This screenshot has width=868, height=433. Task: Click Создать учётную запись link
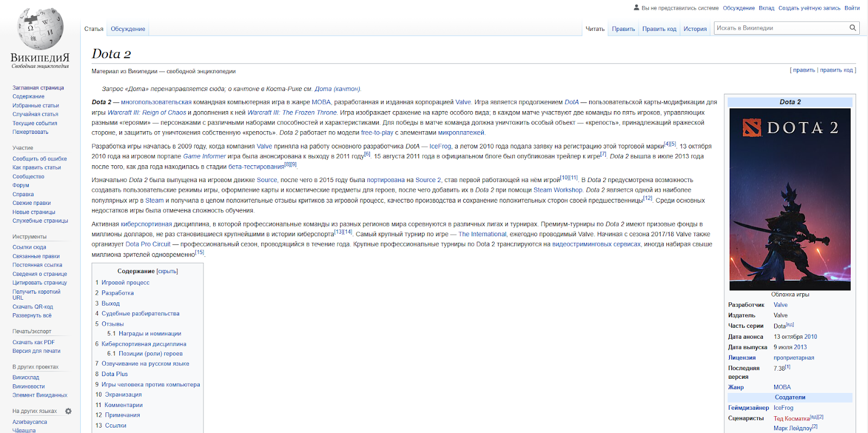point(809,8)
